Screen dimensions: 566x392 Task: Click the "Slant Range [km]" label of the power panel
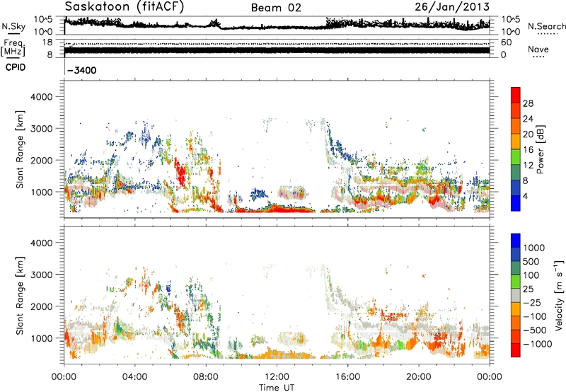tap(21, 149)
